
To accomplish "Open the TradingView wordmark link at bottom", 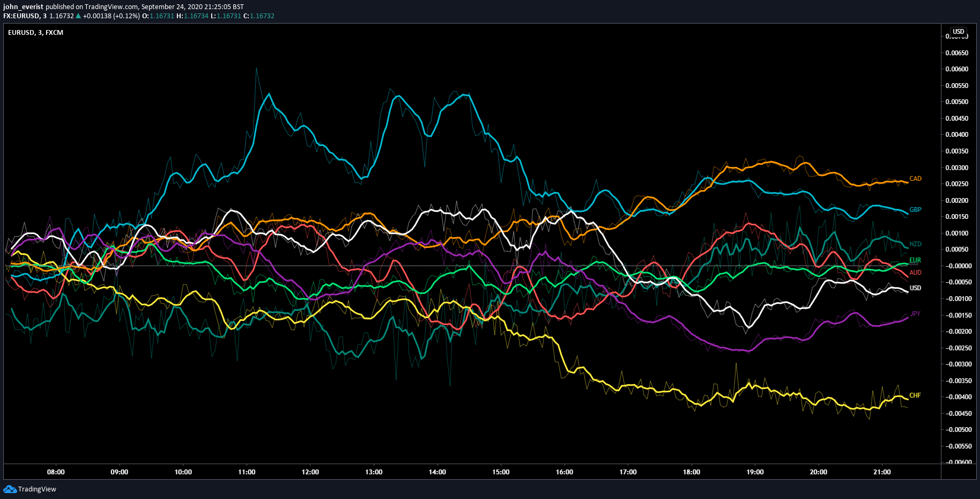I will pos(37,489).
